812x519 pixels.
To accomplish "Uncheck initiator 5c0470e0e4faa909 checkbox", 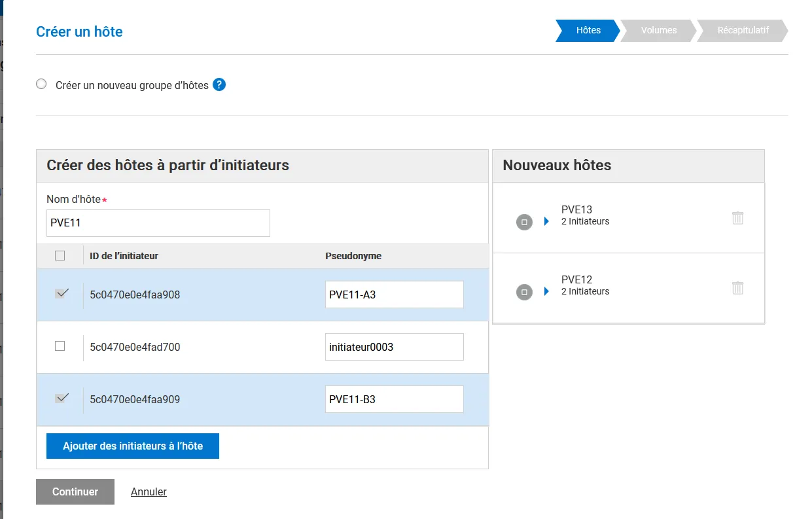I will pos(62,398).
